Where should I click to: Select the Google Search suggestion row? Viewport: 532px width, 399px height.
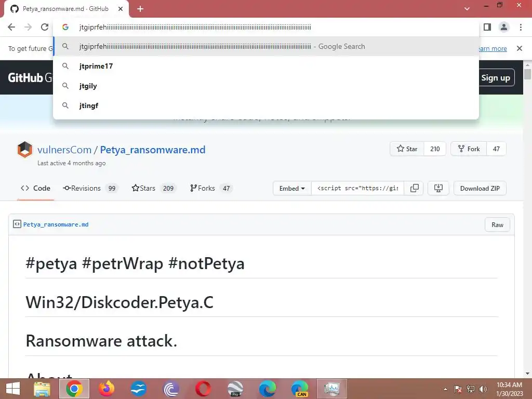(266, 46)
